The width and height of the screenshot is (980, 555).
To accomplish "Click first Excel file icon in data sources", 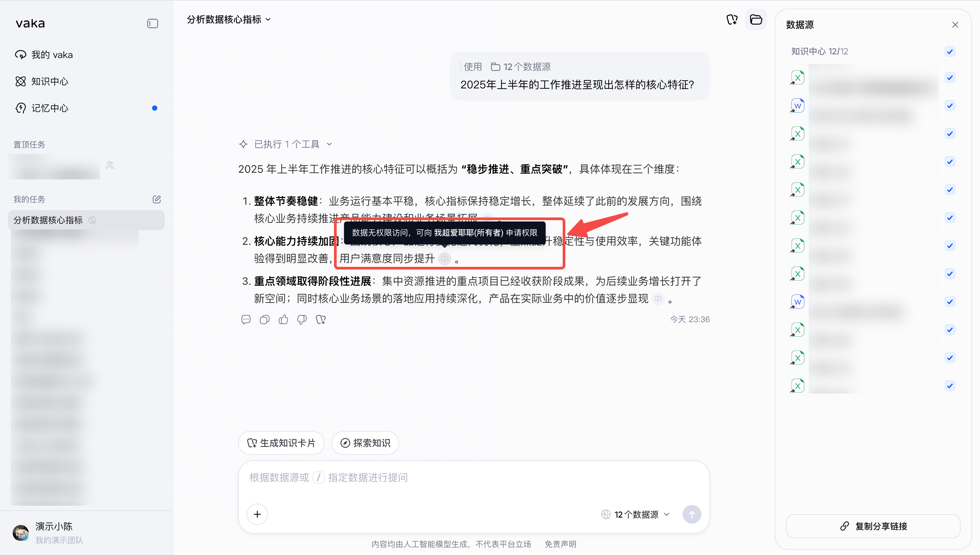I will [797, 78].
